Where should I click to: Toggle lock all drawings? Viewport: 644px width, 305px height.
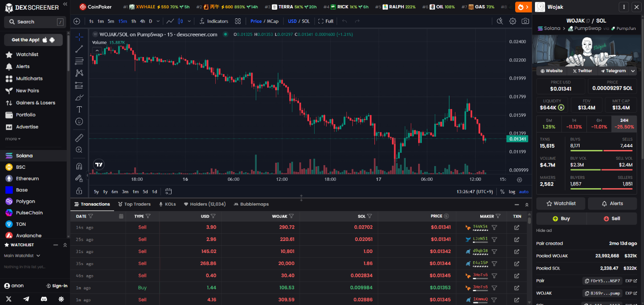pos(79,190)
